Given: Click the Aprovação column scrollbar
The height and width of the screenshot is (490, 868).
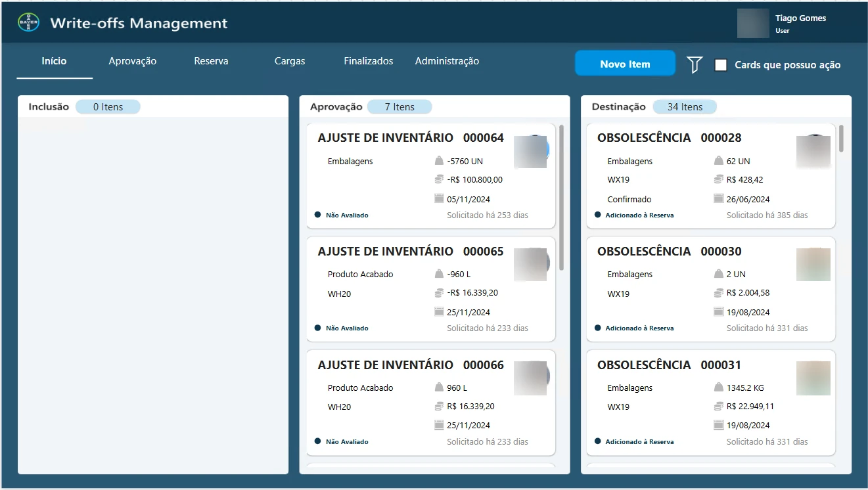Looking at the screenshot, I should pos(561,197).
